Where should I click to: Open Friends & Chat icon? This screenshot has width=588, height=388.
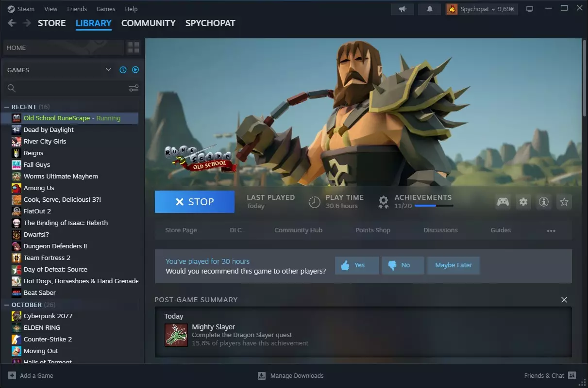572,375
